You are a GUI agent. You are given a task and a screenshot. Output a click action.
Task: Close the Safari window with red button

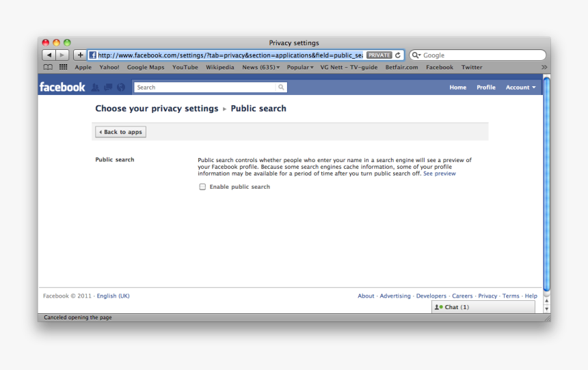click(x=46, y=42)
